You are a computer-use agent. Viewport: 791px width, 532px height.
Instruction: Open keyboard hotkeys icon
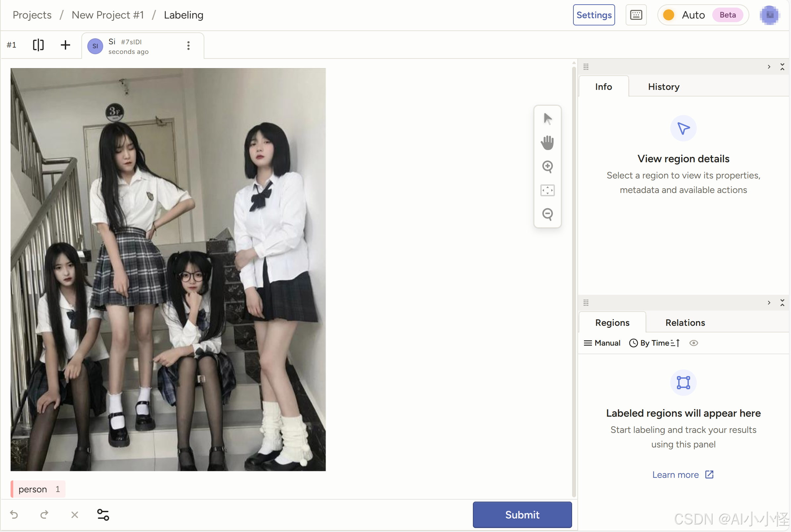(x=636, y=15)
